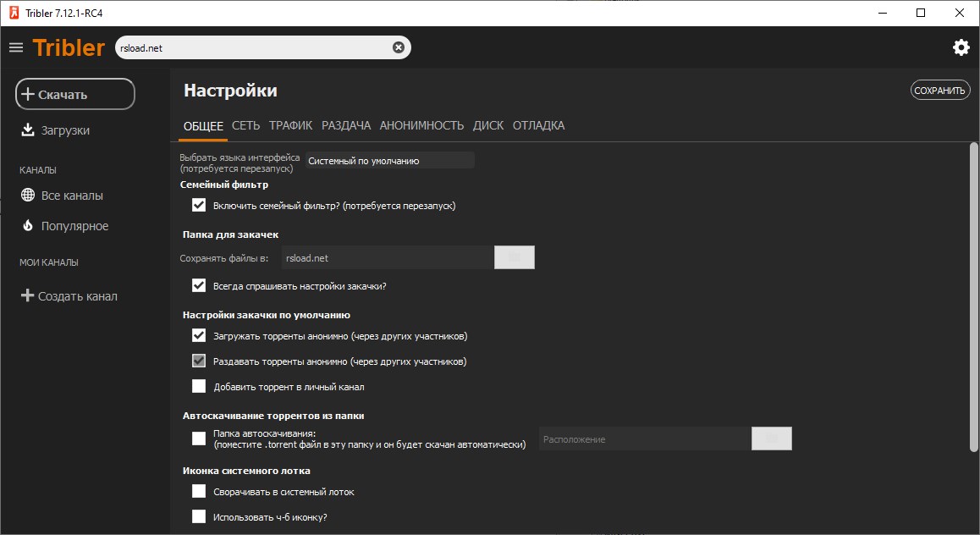Open the hamburger menu
Screen dimensions: 980x535
point(16,47)
